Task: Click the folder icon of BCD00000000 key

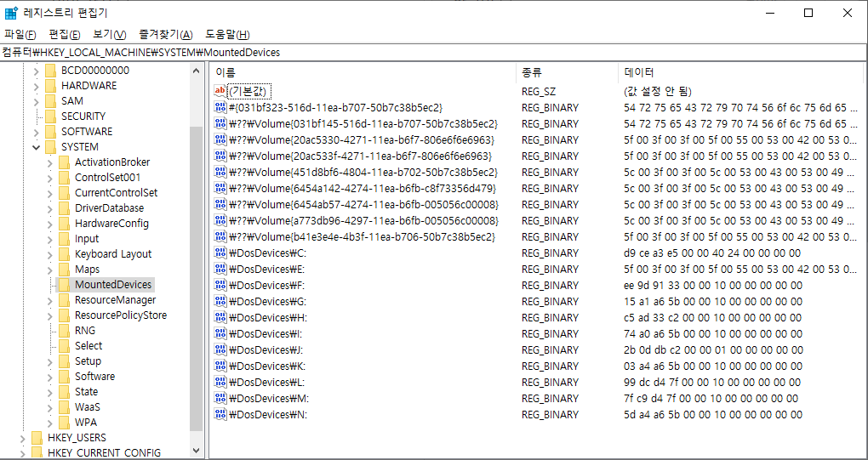Action: tap(51, 71)
